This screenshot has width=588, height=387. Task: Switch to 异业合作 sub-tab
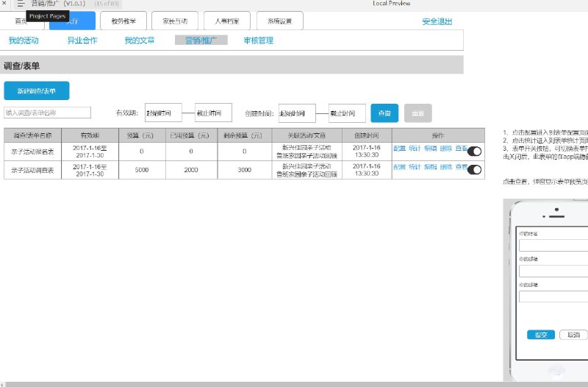point(82,40)
